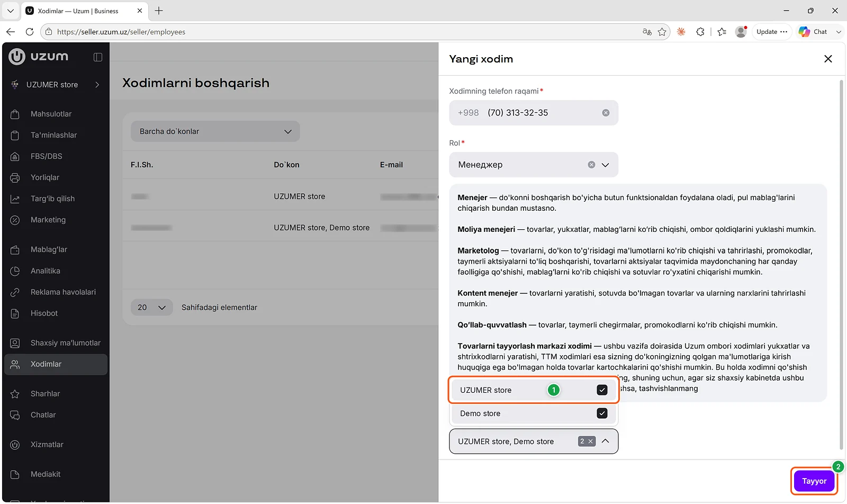847x504 pixels.
Task: Click the sidebar collapse icon next to the Uzum logo
Action: pyautogui.click(x=98, y=57)
